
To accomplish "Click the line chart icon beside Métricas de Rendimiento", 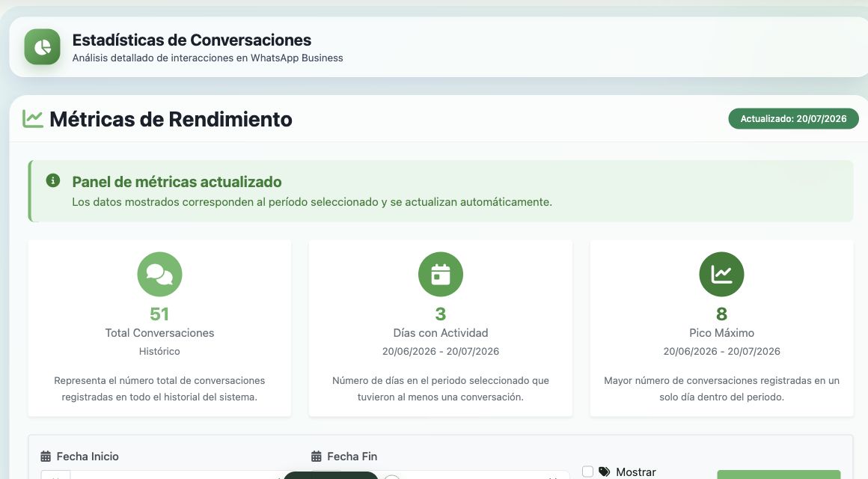I will 33,119.
